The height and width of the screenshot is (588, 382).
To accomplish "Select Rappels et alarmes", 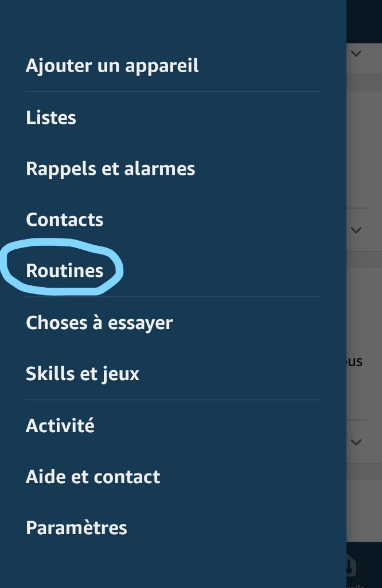I will (110, 168).
